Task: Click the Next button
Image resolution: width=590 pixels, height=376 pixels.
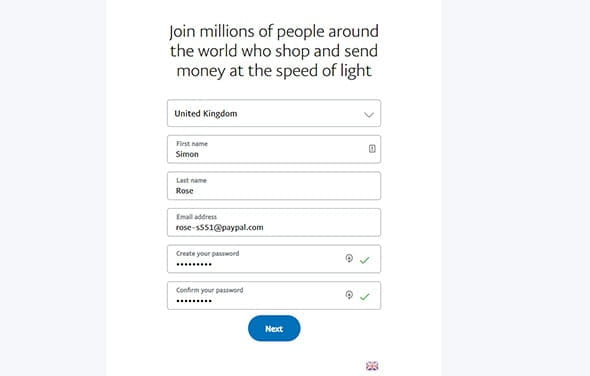Action: pyautogui.click(x=274, y=329)
